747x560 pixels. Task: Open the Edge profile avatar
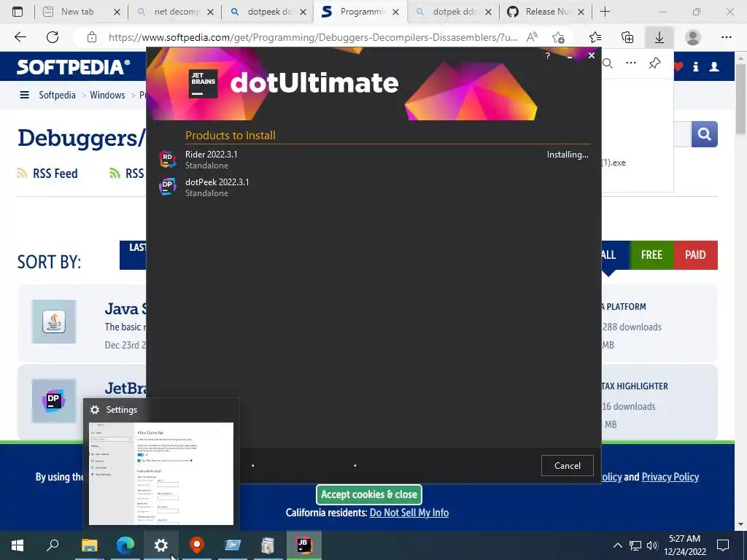click(x=693, y=37)
